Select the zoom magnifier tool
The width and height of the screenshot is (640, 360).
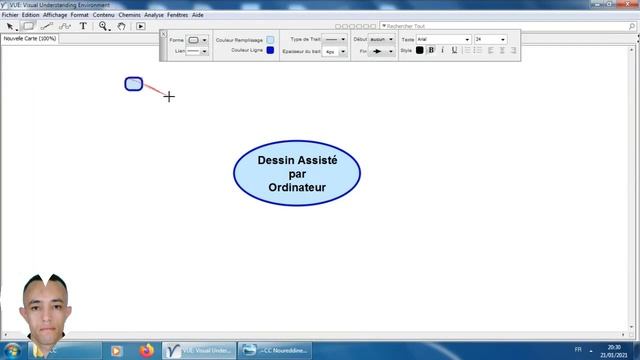point(104,27)
